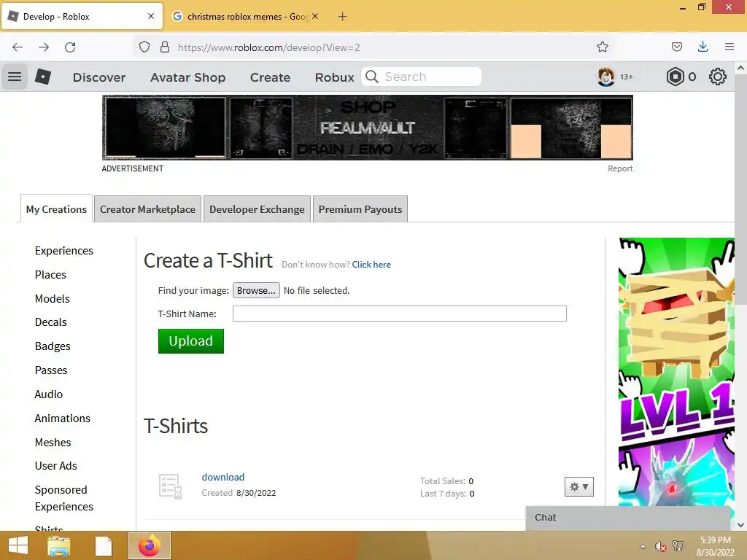Open Avatar Shop in top navigation
This screenshot has height=560, width=747.
click(x=187, y=77)
